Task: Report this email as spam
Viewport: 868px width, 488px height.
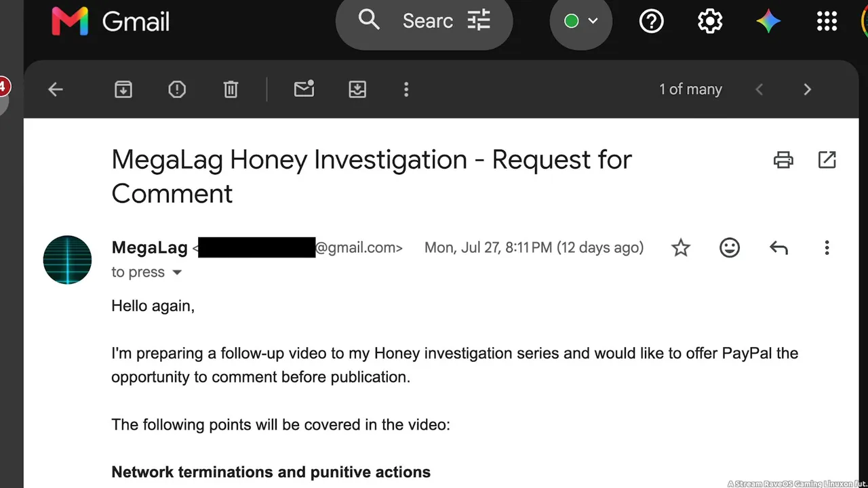Action: click(177, 89)
